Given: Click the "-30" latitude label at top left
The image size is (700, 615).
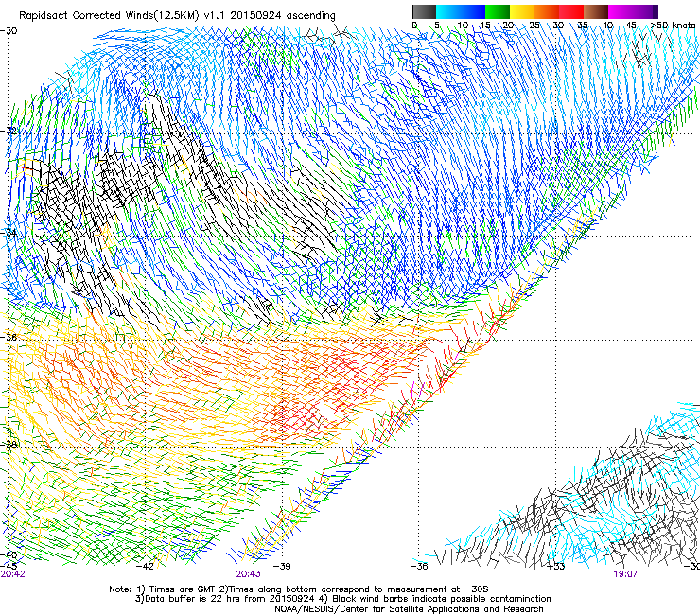Looking at the screenshot, I should (x=9, y=31).
